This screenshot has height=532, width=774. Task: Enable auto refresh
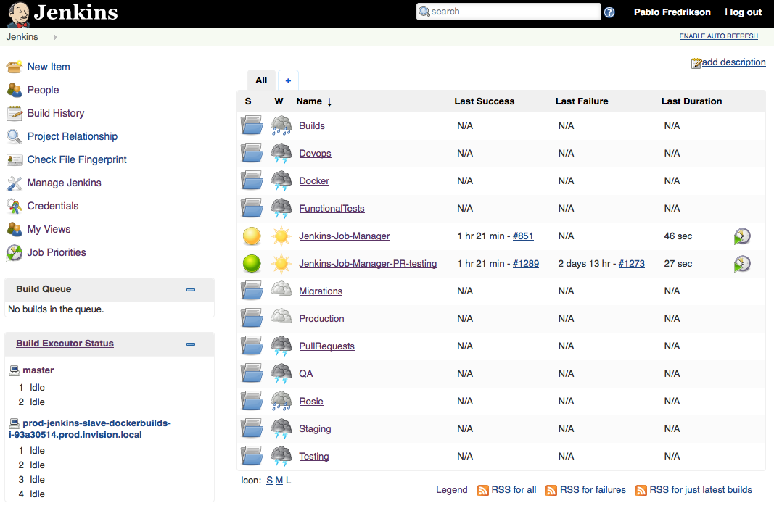tap(719, 36)
